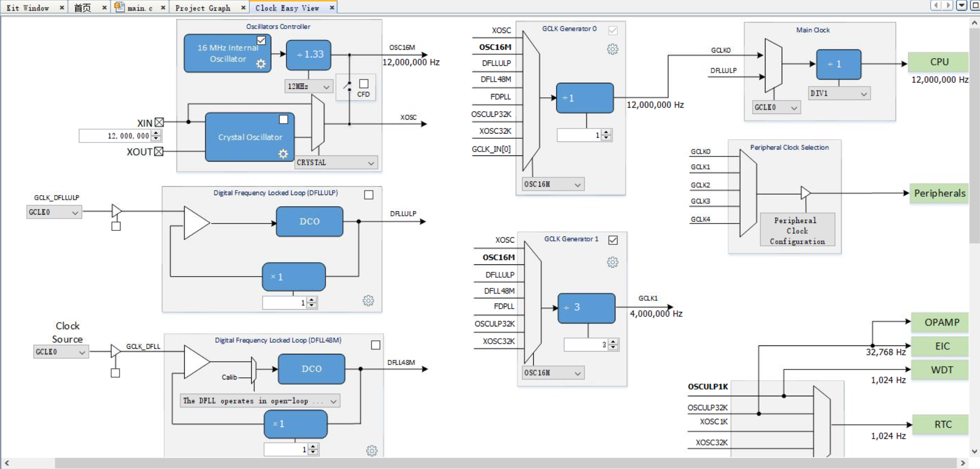This screenshot has height=469, width=980.
Task: Open the Clock Source GCLK0 dropdown
Action: click(61, 352)
